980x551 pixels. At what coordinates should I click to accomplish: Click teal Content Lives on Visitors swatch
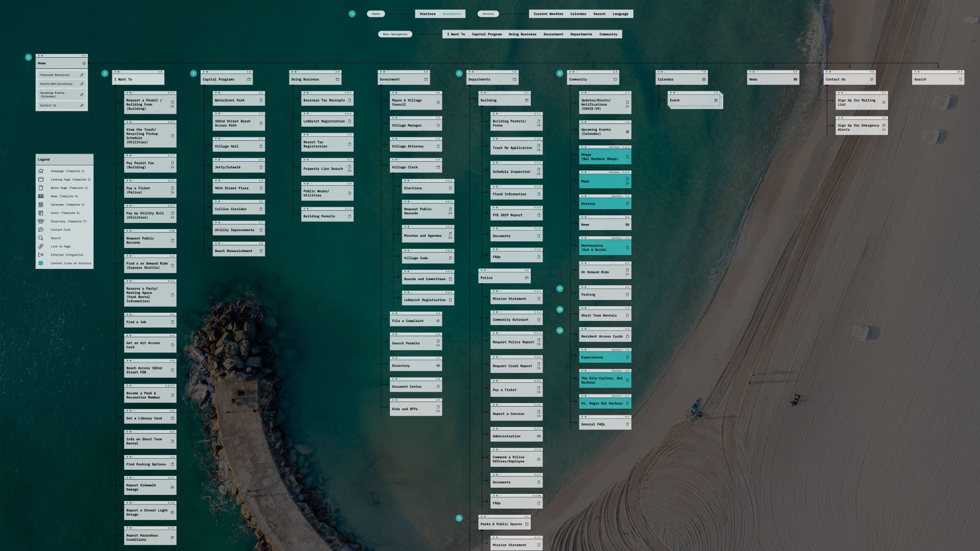[41, 263]
